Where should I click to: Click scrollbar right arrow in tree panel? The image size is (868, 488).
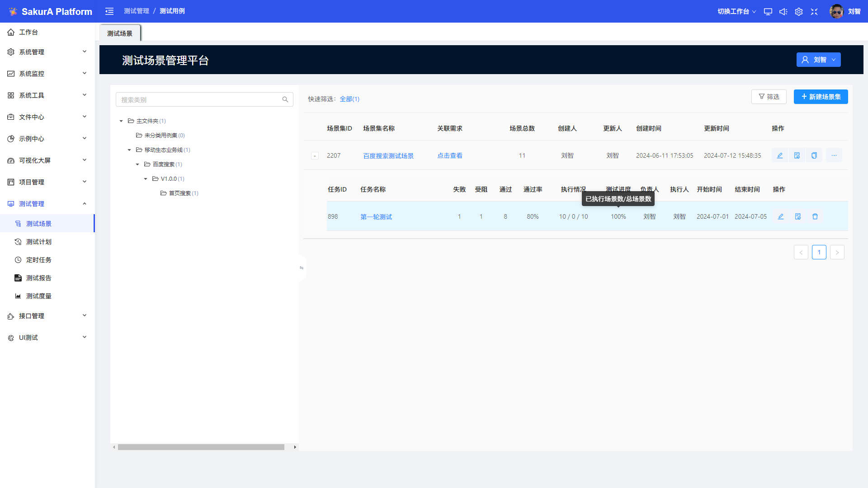coord(295,447)
